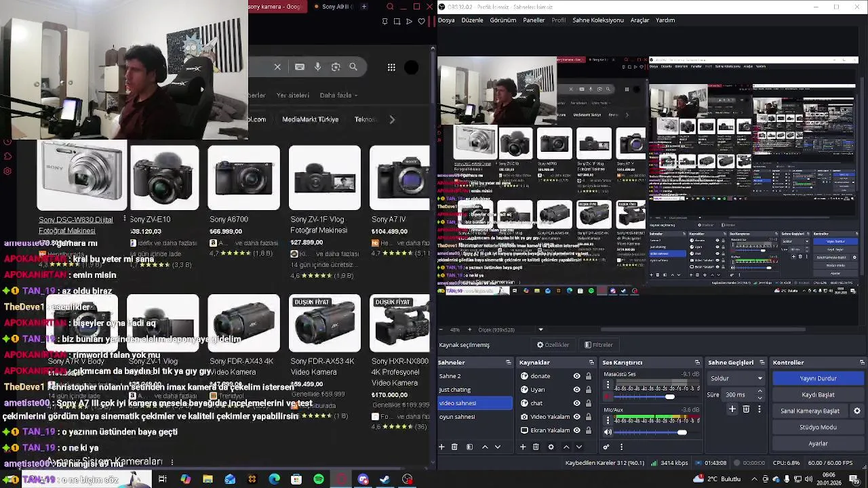Open Spotify from the taskbar
The width and height of the screenshot is (868, 488).
(319, 479)
